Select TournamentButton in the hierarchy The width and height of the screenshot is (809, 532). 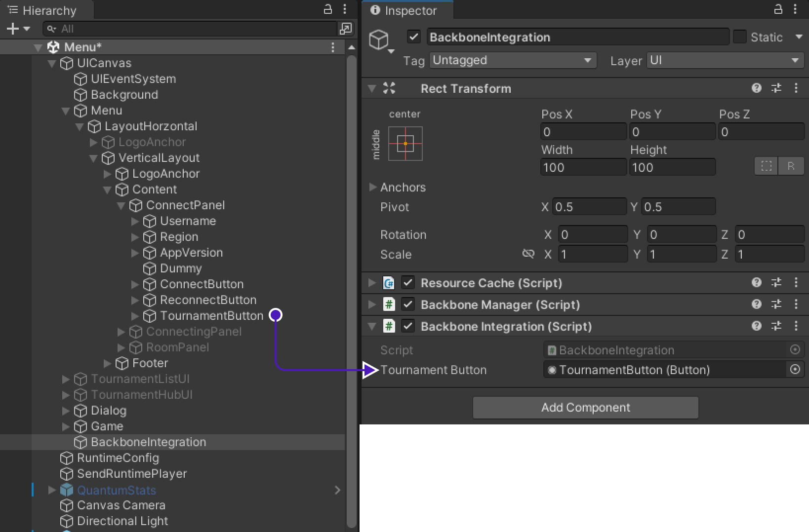(211, 316)
